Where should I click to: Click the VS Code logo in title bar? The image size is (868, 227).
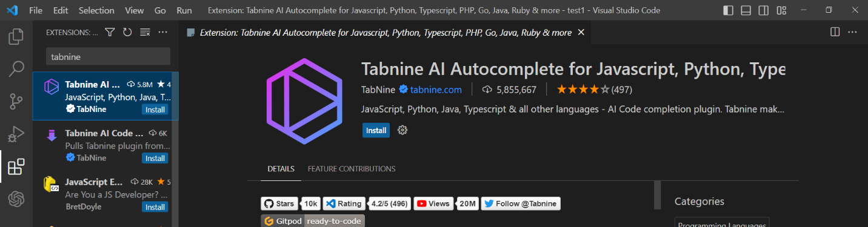point(12,10)
